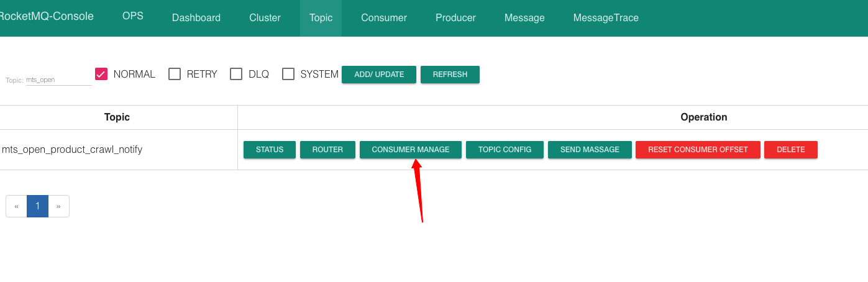View STATUS of the topic
Screen dimensions: 868x282
click(270, 150)
